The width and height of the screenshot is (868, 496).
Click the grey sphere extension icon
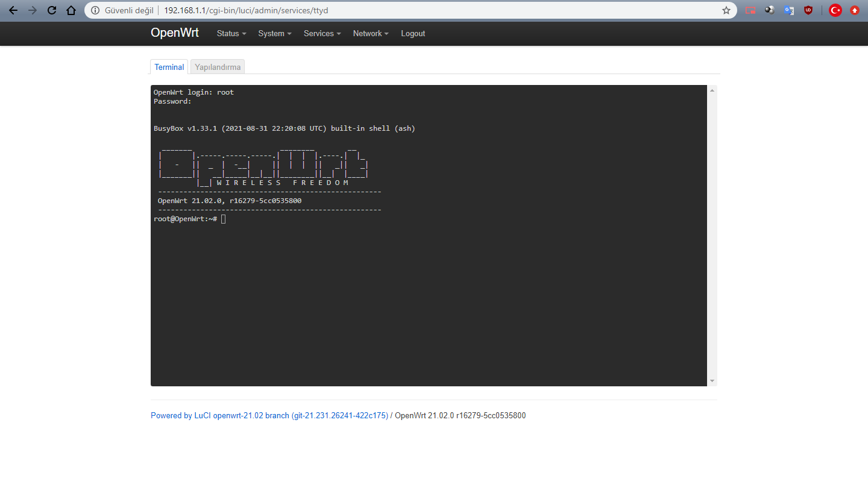pyautogui.click(x=770, y=10)
